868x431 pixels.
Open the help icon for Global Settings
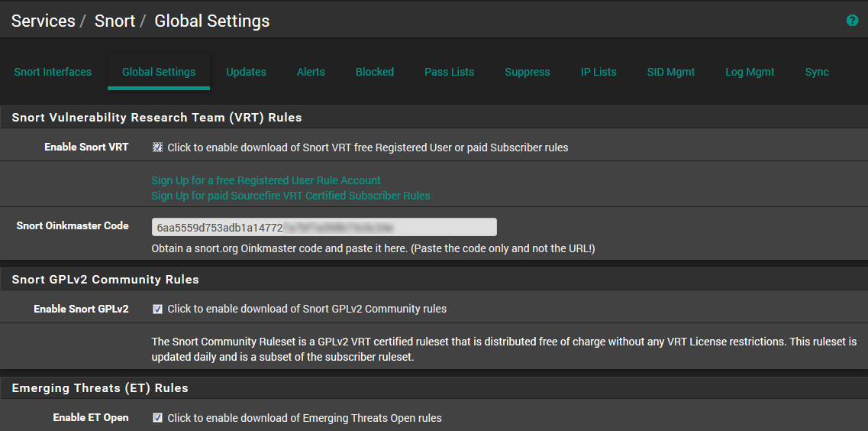click(x=852, y=21)
